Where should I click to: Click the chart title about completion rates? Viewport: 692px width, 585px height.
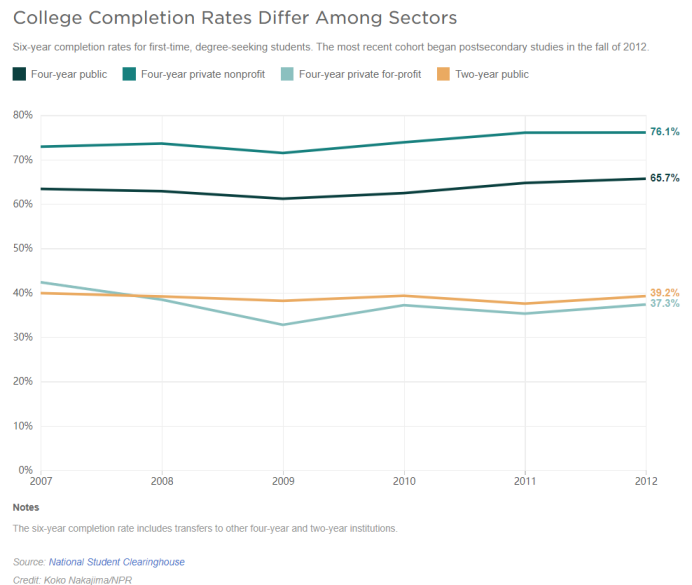point(235,18)
